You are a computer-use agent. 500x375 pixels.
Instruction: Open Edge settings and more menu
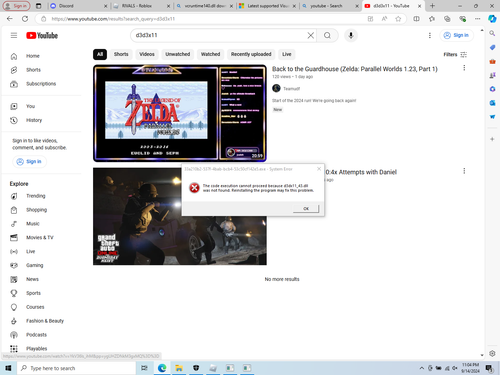pos(477,19)
